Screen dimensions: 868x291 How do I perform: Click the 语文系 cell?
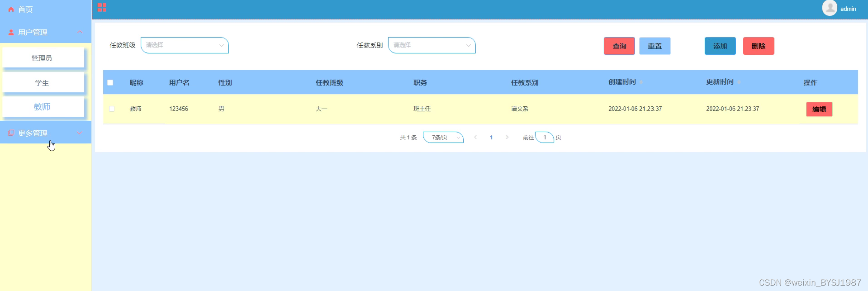520,109
